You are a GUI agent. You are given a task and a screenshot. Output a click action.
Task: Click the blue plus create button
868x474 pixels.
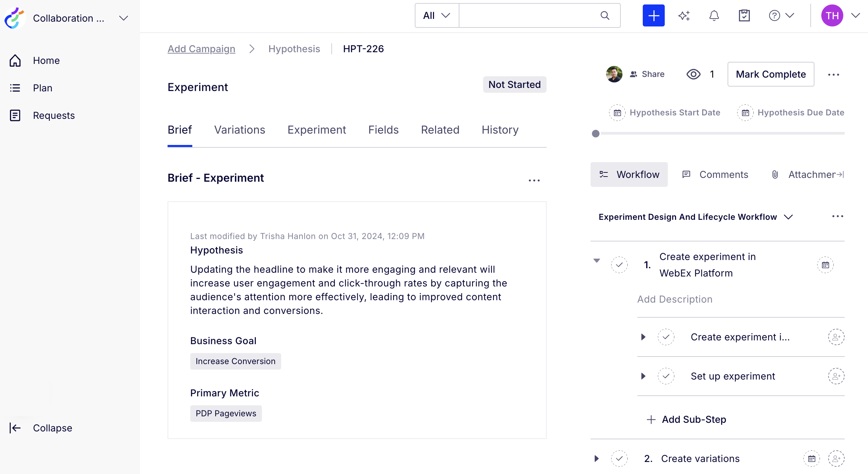(653, 15)
